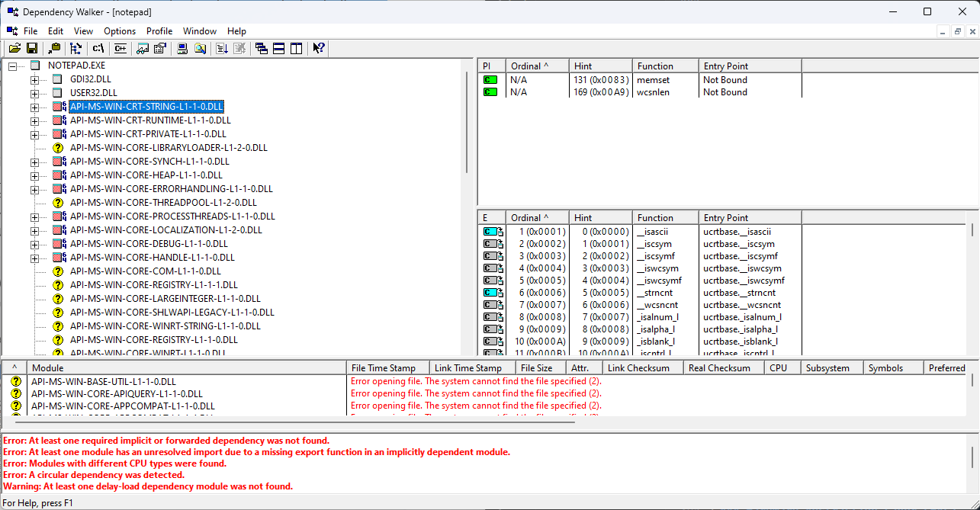This screenshot has height=510, width=980.
Task: Click the System Information computer icon
Action: pyautogui.click(x=182, y=48)
